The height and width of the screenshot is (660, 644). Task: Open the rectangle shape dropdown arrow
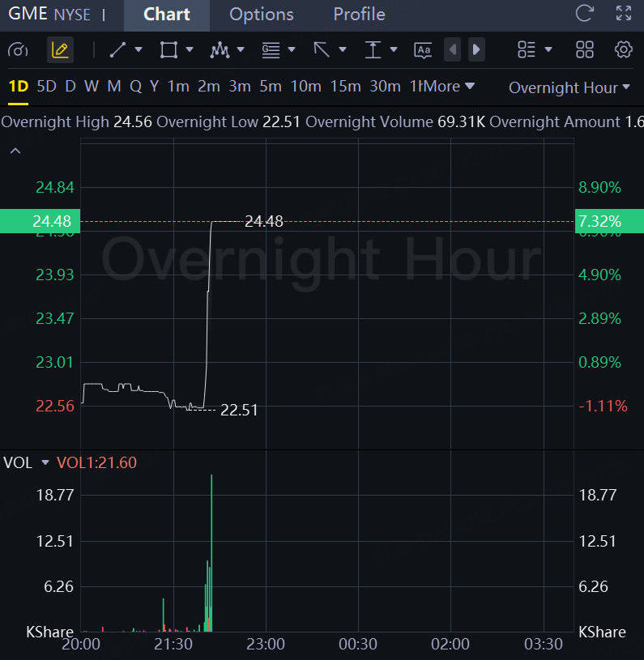click(190, 49)
